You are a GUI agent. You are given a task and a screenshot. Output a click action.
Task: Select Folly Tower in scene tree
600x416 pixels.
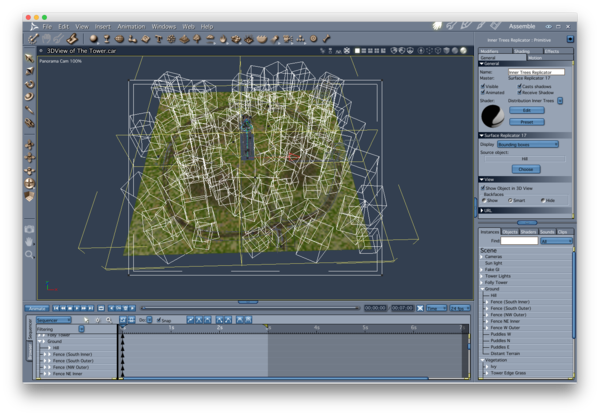[496, 282]
